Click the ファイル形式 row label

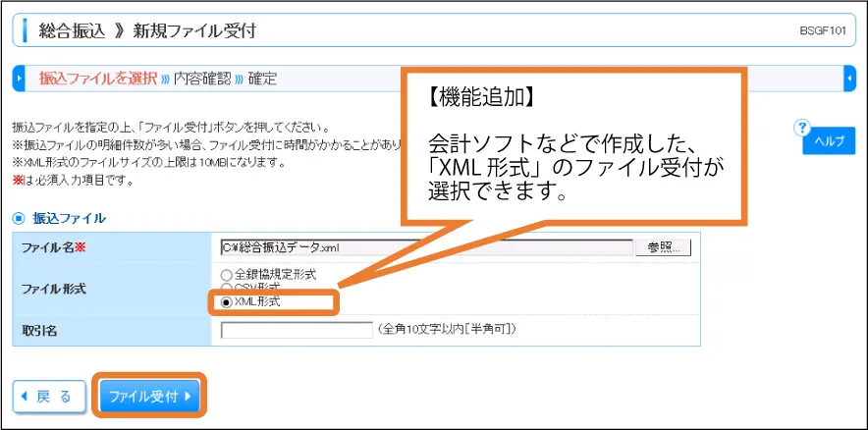[54, 289]
